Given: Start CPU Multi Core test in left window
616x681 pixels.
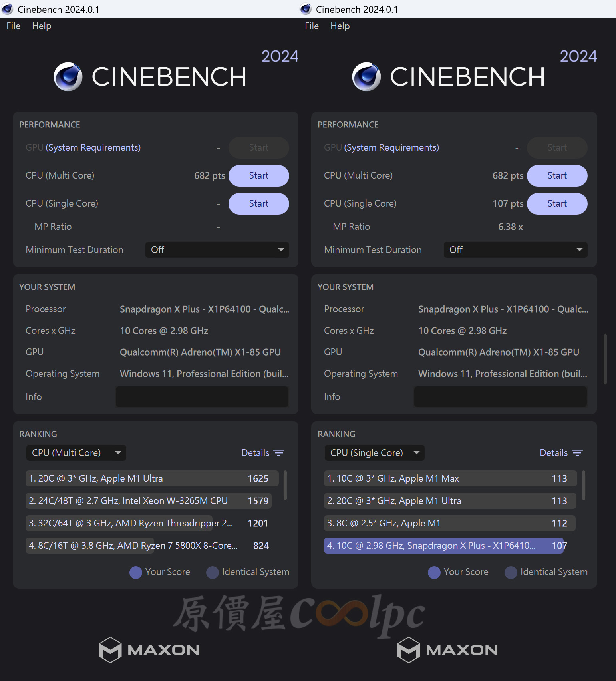Looking at the screenshot, I should click(258, 176).
